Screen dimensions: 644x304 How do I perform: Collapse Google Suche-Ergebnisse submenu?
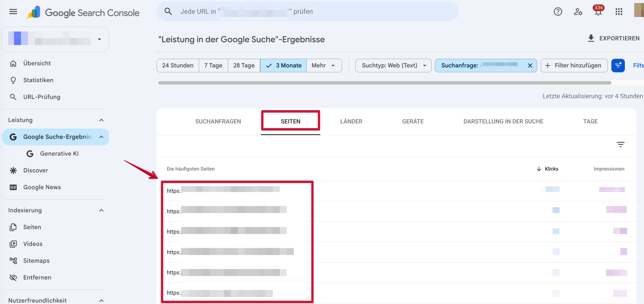pos(101,137)
